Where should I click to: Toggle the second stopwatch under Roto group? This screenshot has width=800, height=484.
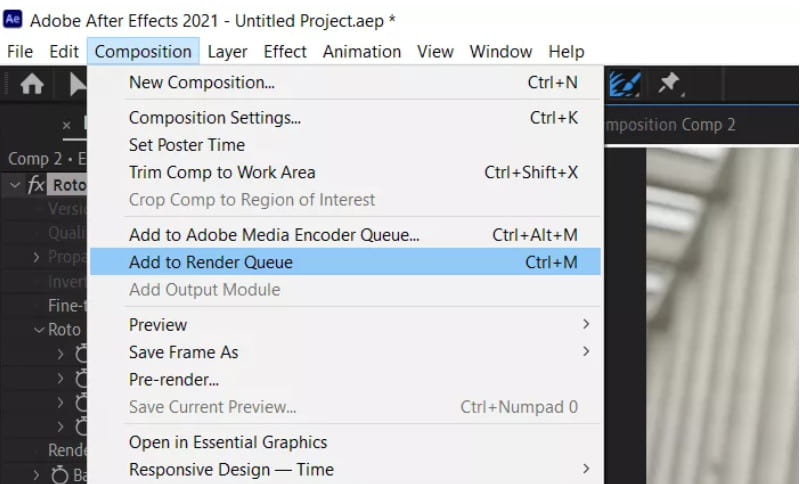point(81,378)
